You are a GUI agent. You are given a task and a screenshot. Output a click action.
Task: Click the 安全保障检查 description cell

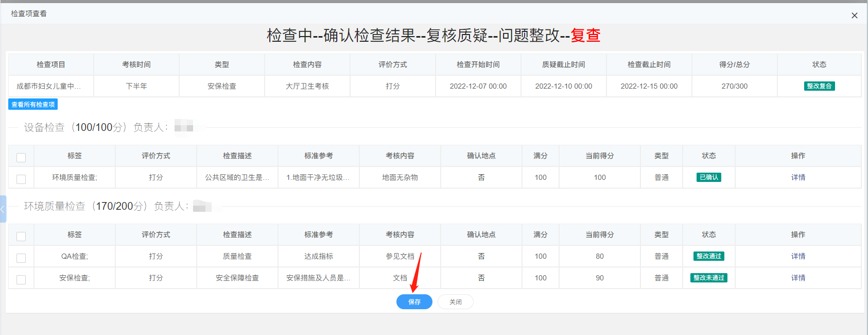tap(237, 278)
